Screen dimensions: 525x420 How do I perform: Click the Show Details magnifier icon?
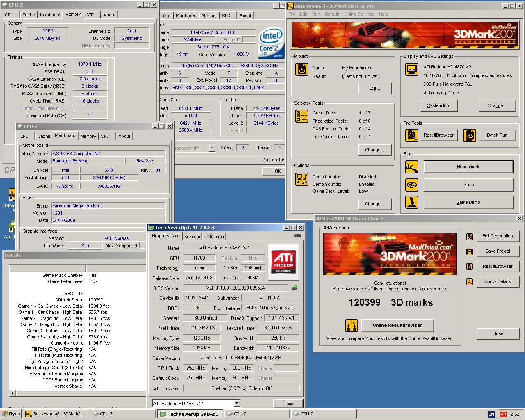[470, 282]
